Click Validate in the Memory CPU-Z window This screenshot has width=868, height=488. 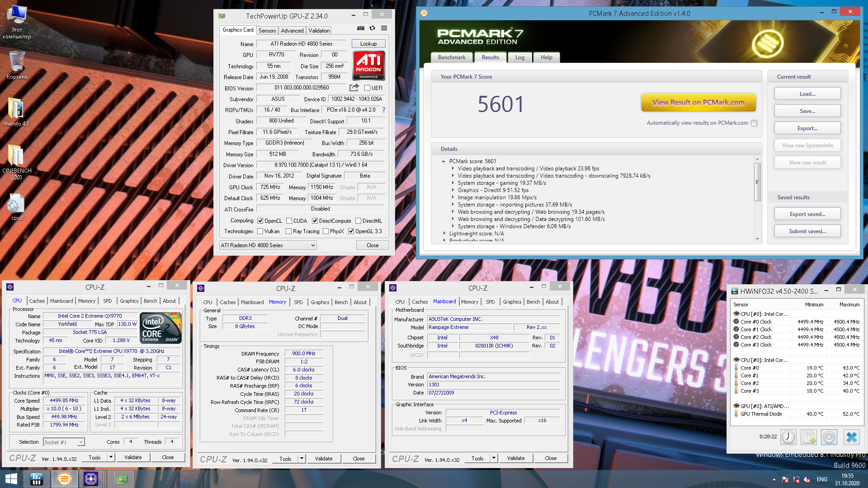click(x=324, y=459)
